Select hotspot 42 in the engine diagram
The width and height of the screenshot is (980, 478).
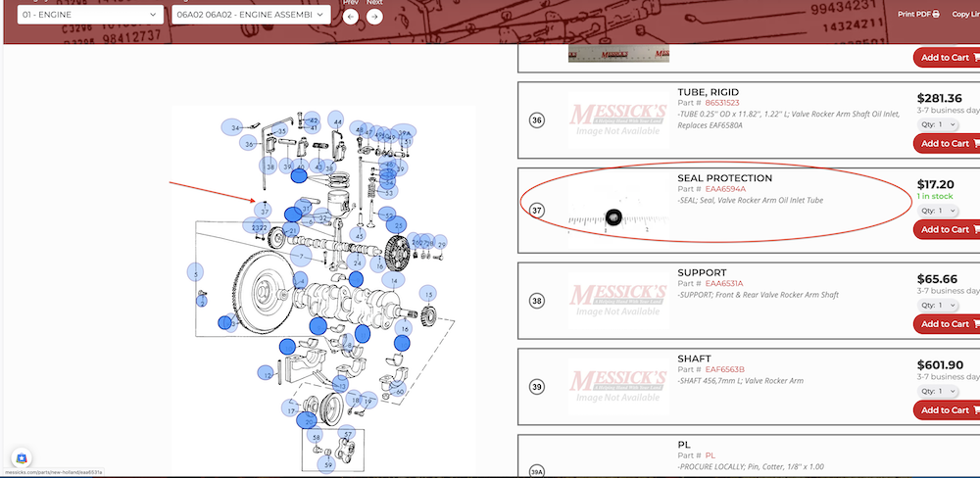pyautogui.click(x=314, y=121)
